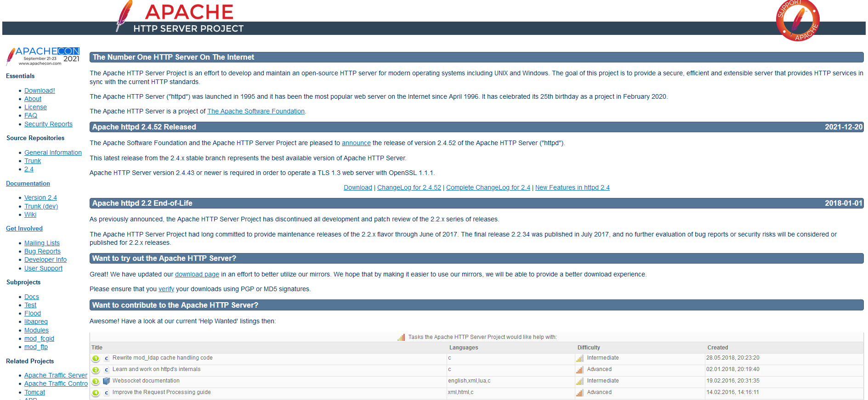This screenshot has width=868, height=400.
Task: Open the Download! link in Essentials
Action: (40, 90)
